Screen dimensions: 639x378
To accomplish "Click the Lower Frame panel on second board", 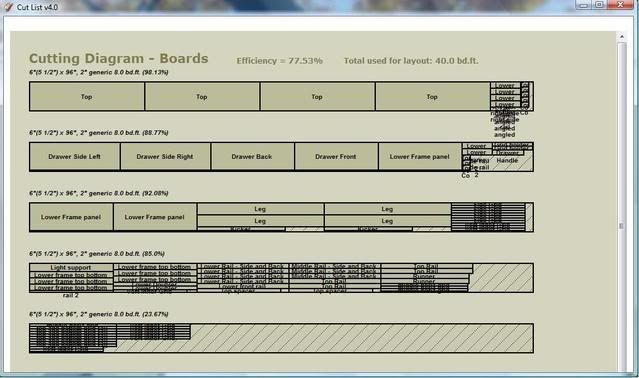I will [420, 156].
